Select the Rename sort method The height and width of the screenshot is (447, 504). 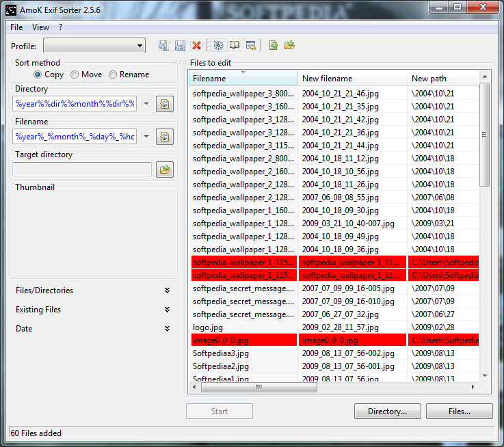(x=129, y=74)
